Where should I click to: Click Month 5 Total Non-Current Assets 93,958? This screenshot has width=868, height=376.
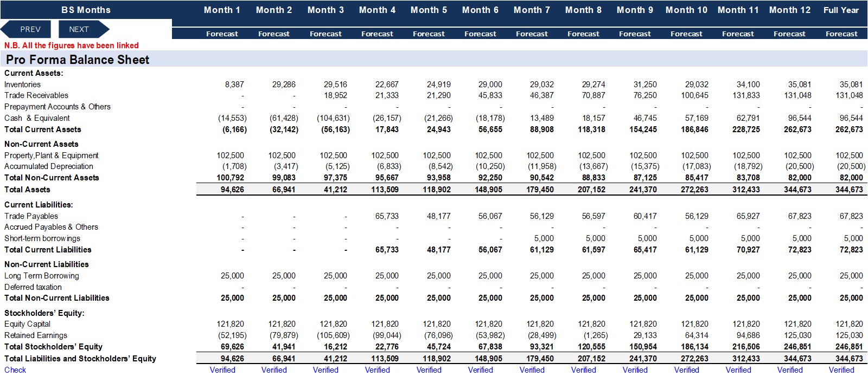tap(438, 178)
